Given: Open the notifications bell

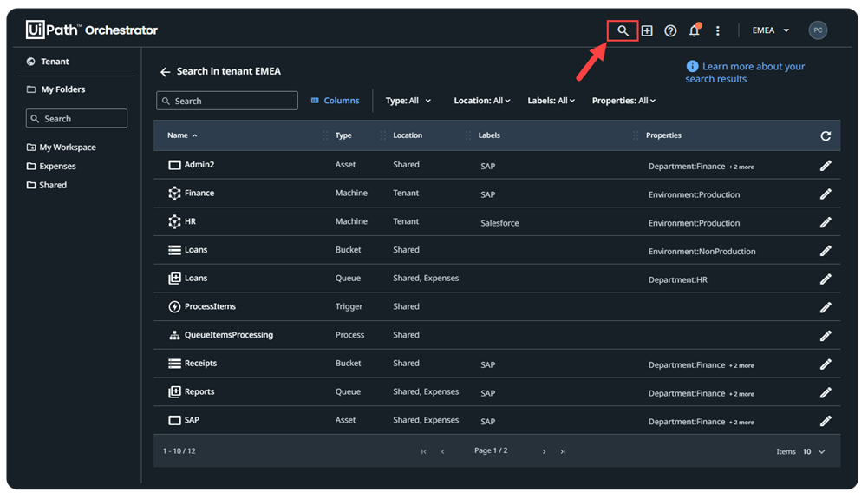Looking at the screenshot, I should [695, 30].
